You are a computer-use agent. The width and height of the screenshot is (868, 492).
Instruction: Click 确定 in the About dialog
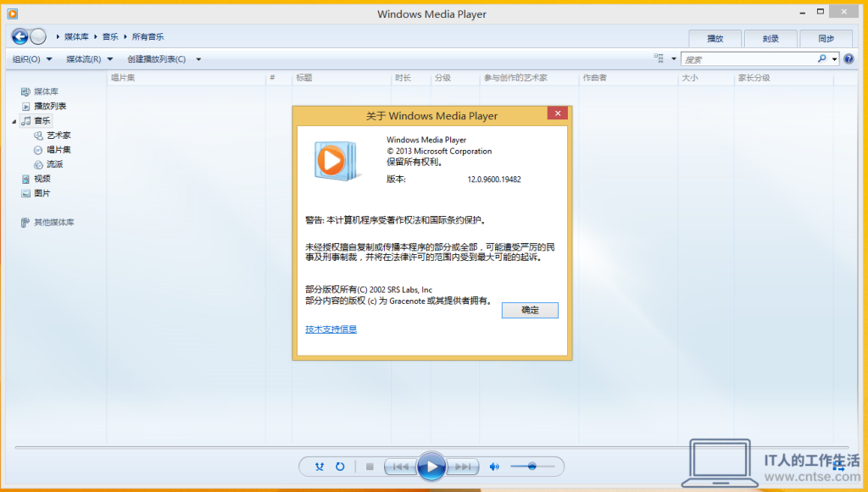pyautogui.click(x=530, y=310)
